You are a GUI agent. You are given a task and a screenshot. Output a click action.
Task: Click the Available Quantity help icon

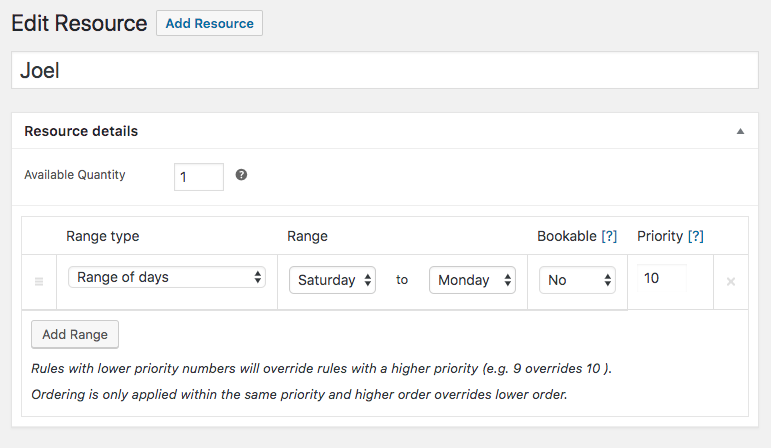[241, 175]
